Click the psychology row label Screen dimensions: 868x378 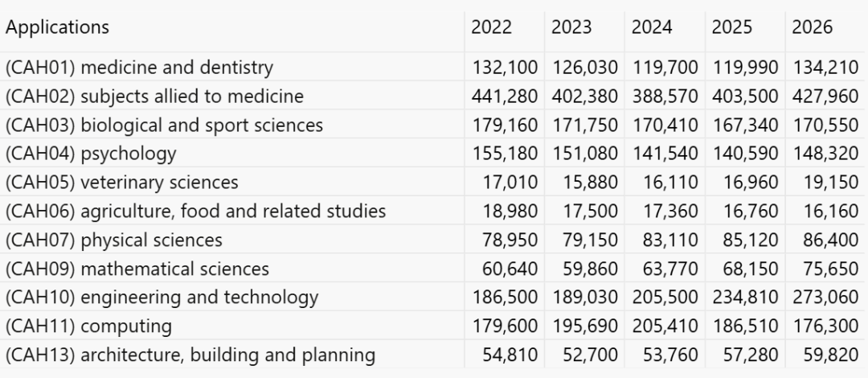(91, 154)
